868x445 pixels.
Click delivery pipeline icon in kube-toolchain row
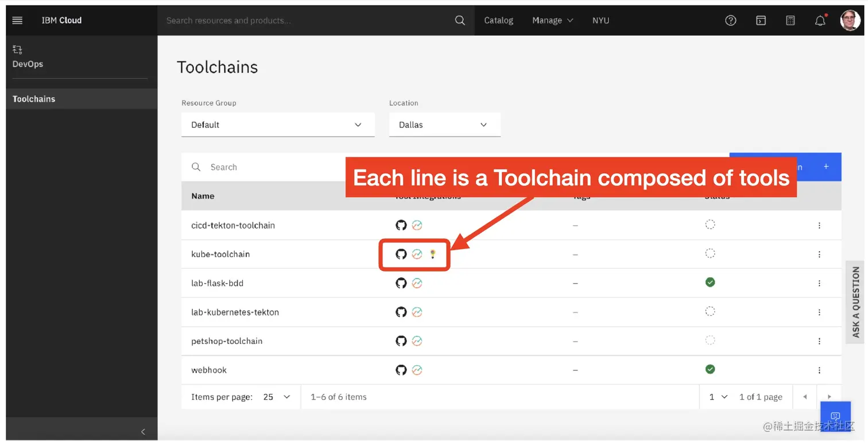point(417,254)
